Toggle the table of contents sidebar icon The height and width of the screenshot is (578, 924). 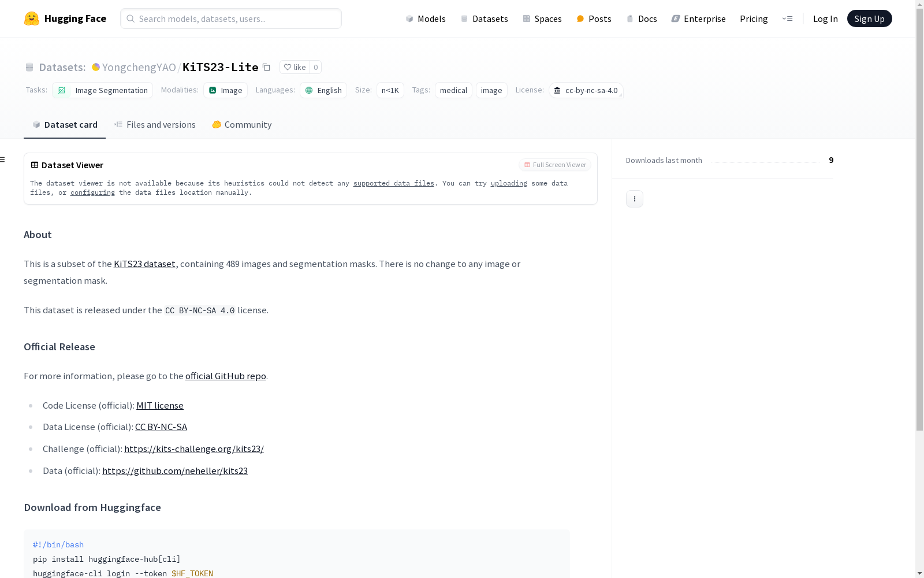pyautogui.click(x=3, y=160)
